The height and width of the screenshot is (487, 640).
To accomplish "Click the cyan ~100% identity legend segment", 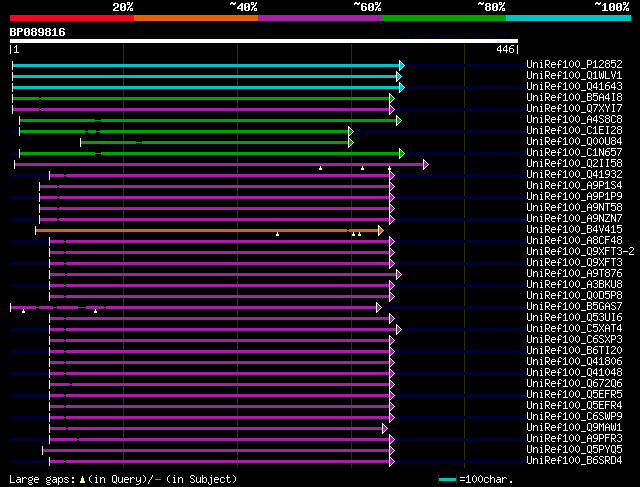I will 568,18.
